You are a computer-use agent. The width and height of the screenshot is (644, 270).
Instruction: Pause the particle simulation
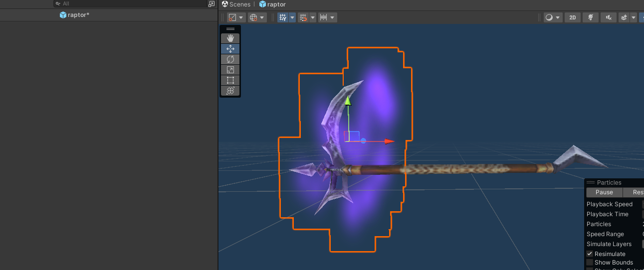[x=604, y=192]
